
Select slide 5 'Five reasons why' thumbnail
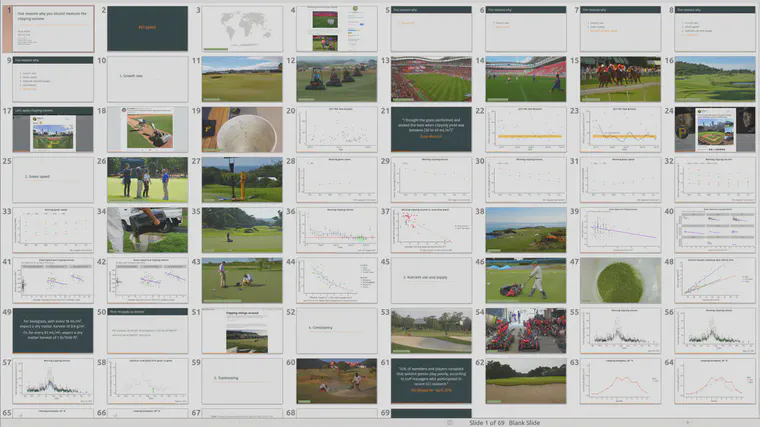431,29
